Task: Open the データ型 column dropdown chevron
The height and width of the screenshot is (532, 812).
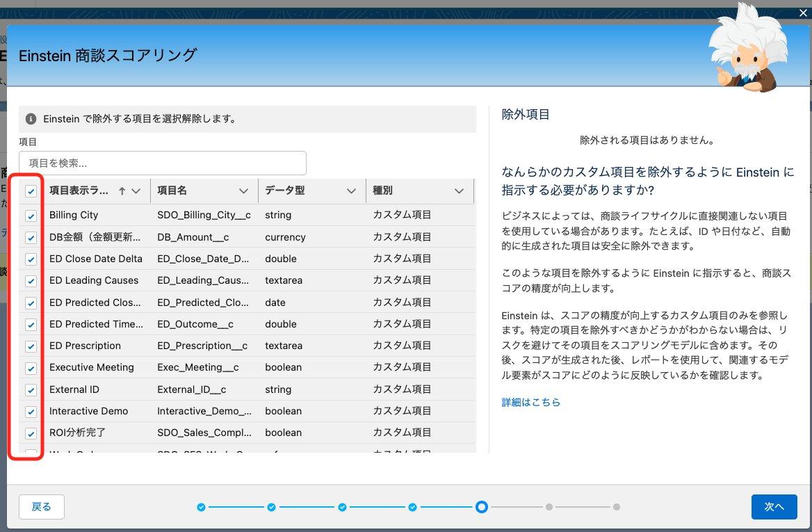Action: [351, 191]
